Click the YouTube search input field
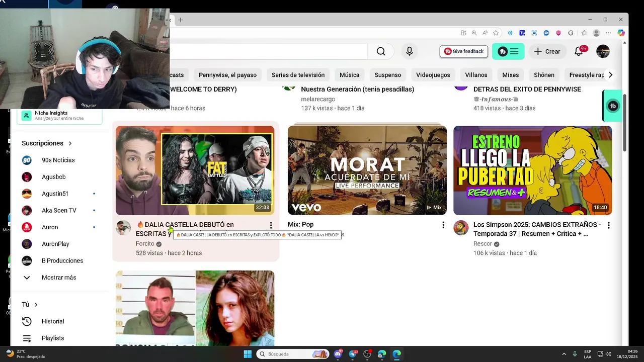The width and height of the screenshot is (644, 362). 269,51
